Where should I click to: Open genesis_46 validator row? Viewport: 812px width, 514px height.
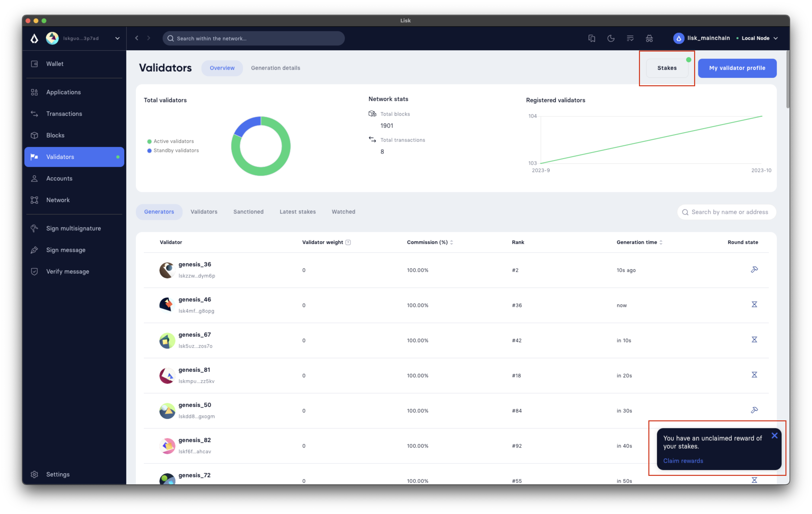456,305
